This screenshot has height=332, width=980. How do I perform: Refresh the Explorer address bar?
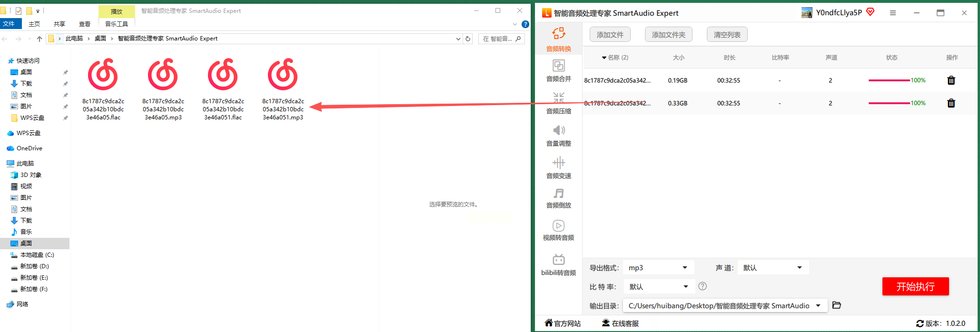tap(468, 39)
